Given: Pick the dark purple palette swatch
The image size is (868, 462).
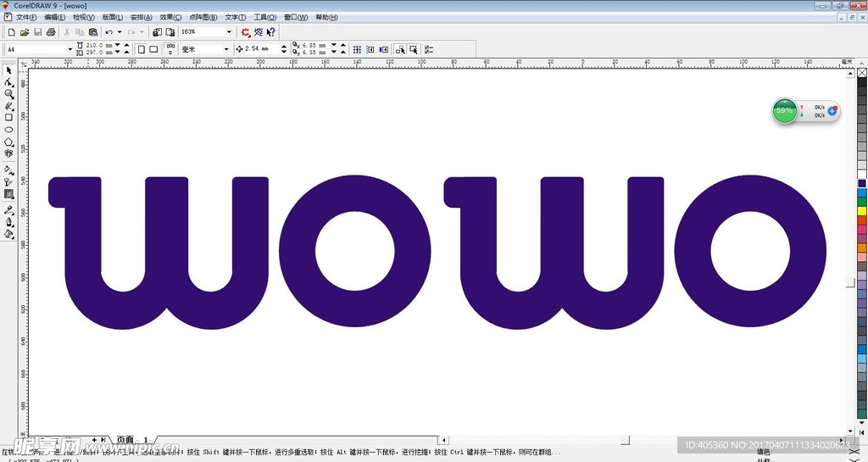Looking at the screenshot, I should (x=862, y=183).
